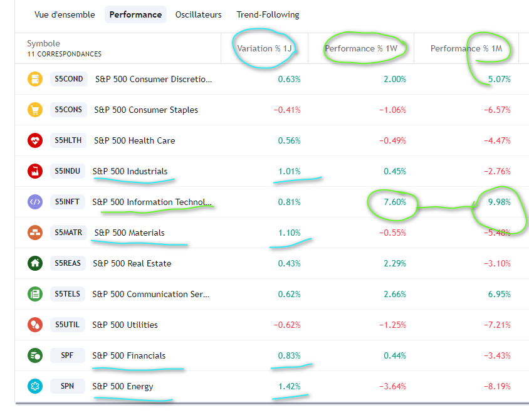The height and width of the screenshot is (420, 529).
Task: Click the SPF ticker badge
Action: point(67,355)
